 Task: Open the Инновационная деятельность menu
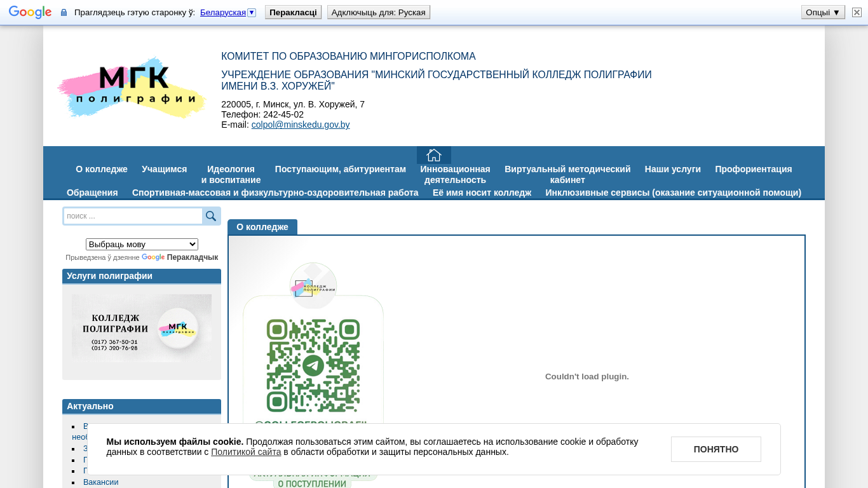(x=455, y=174)
